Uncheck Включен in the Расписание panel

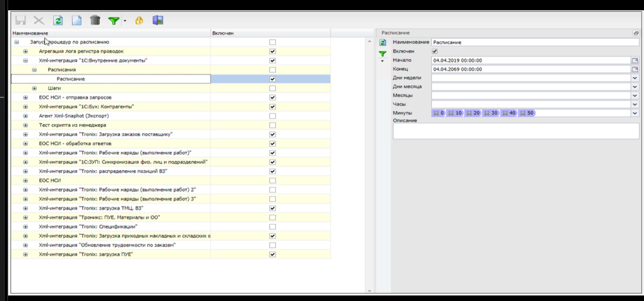tap(435, 52)
